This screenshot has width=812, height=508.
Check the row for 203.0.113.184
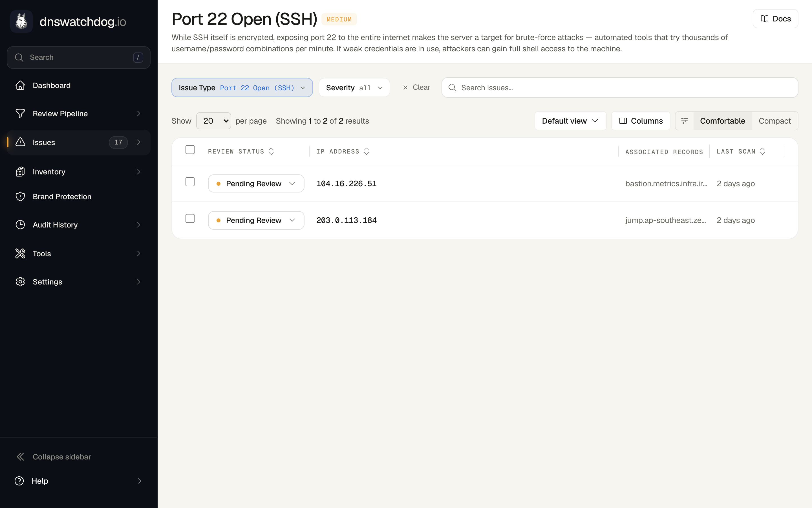click(190, 219)
